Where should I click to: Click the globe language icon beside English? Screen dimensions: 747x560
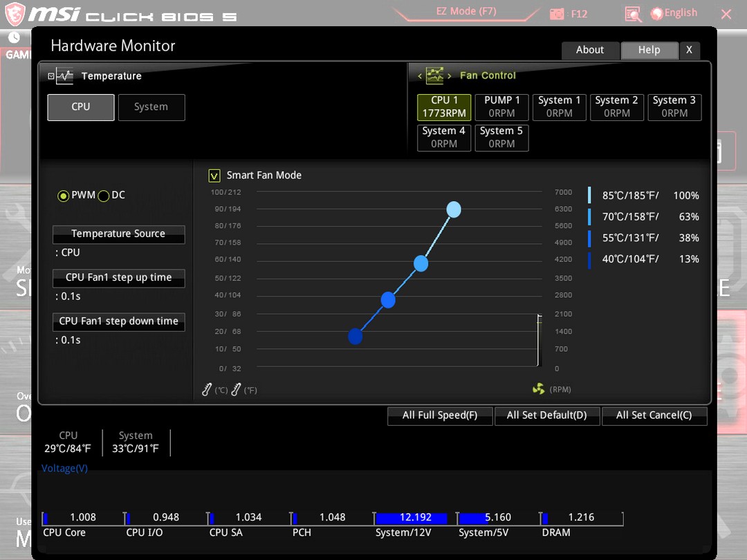pyautogui.click(x=656, y=13)
